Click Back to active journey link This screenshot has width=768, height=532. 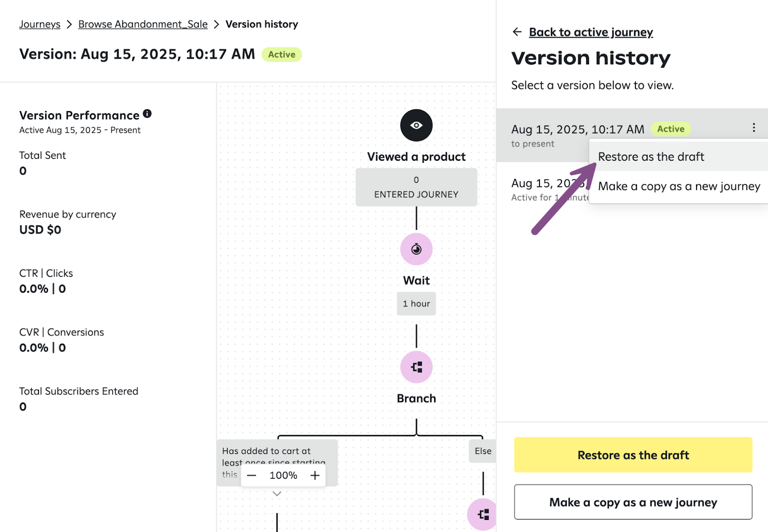pyautogui.click(x=591, y=32)
